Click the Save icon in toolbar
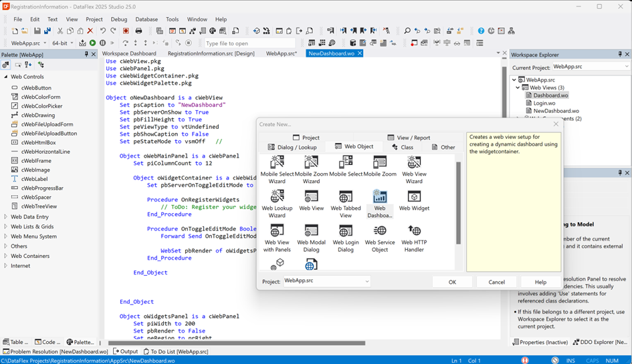Viewport: 632px width, 364px height. point(37,31)
